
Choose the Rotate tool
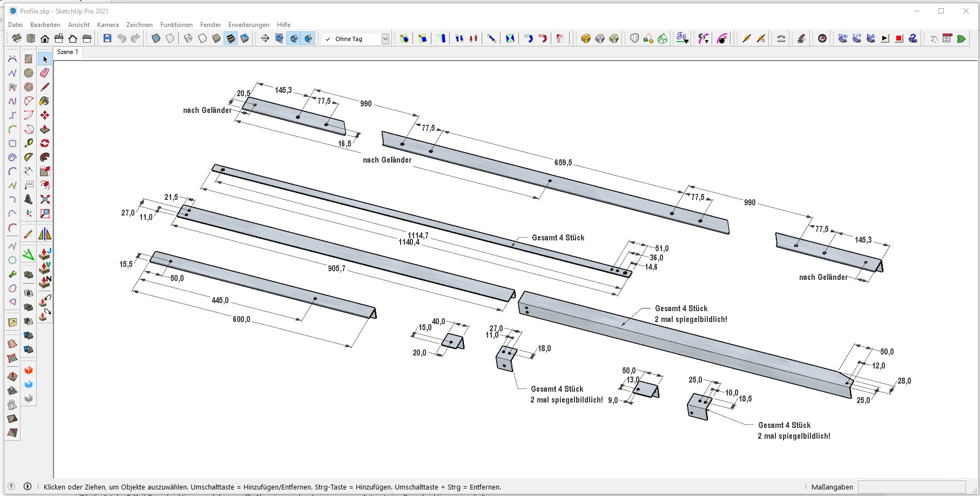point(45,143)
